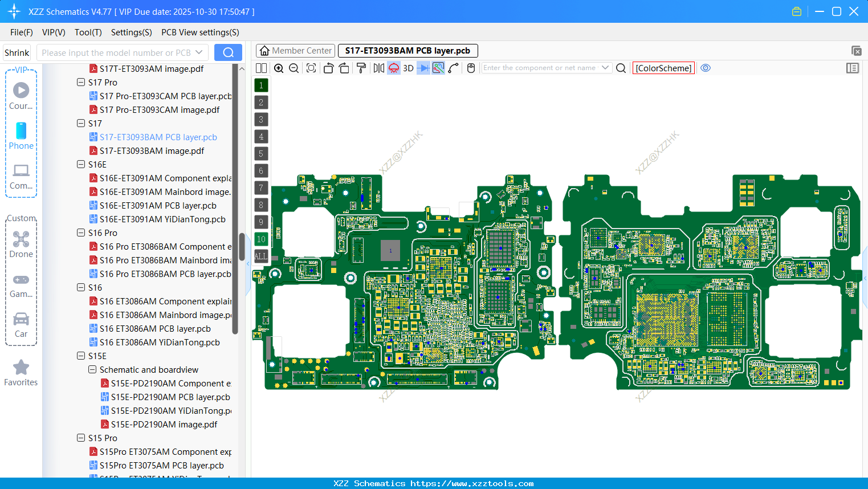Select the Zoom In tool

(279, 68)
